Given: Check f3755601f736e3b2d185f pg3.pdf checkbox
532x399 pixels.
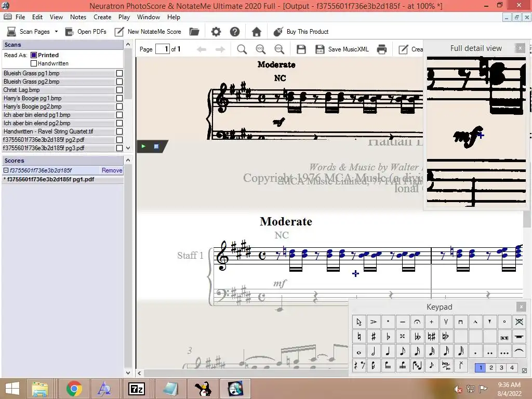Looking at the screenshot, I should pyautogui.click(x=119, y=148).
